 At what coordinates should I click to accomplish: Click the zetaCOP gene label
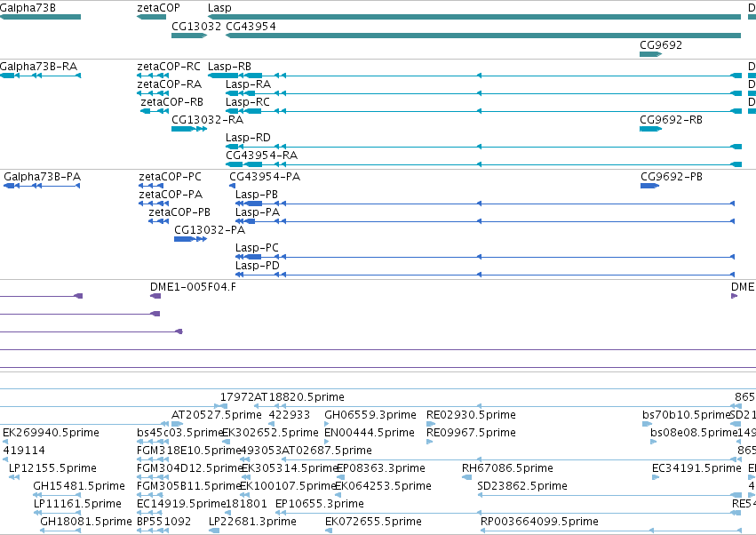(x=158, y=8)
